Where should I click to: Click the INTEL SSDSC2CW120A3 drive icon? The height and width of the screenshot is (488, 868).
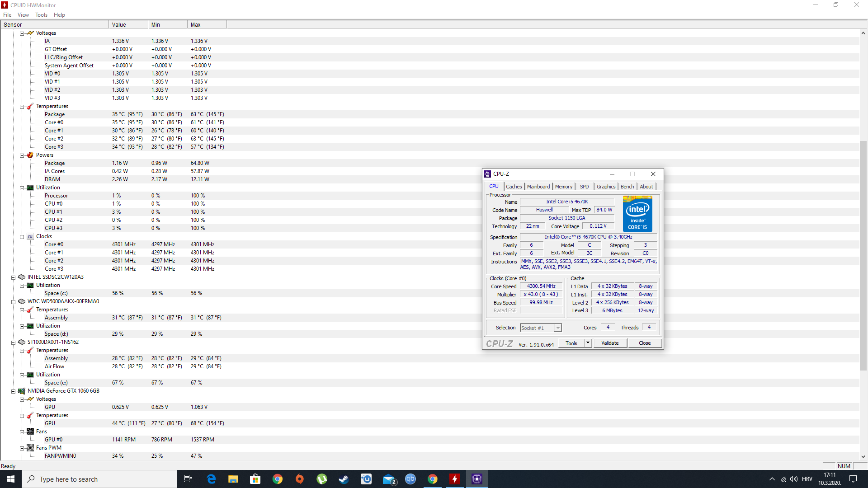22,277
